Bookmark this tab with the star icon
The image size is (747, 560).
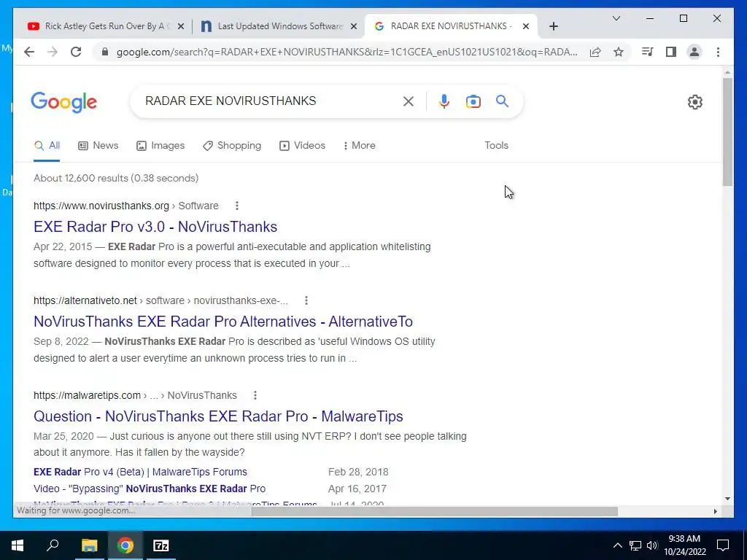(x=619, y=52)
